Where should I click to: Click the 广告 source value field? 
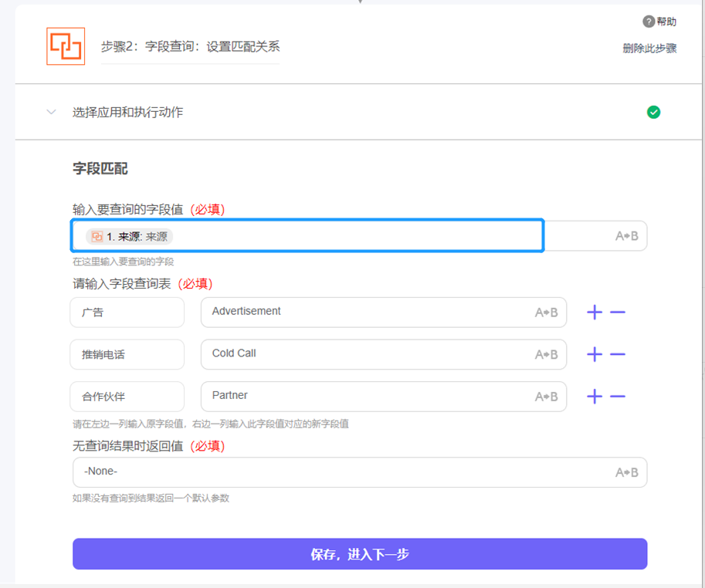(x=127, y=313)
